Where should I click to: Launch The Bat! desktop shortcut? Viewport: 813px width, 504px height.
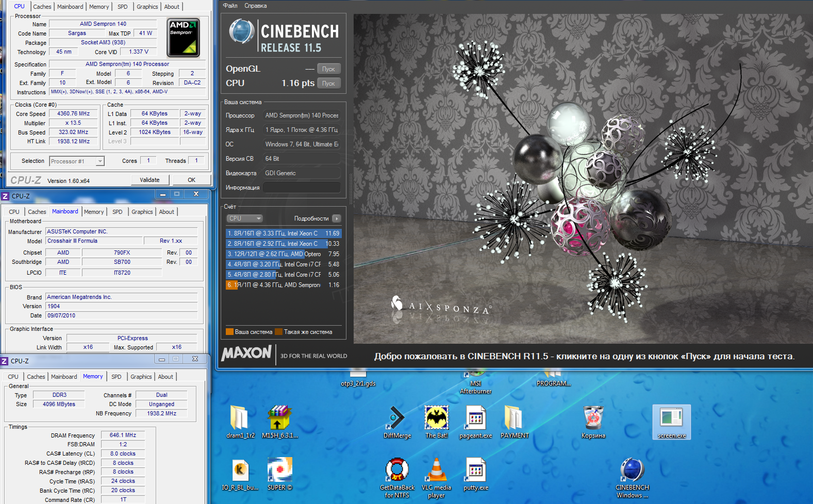tap(436, 417)
